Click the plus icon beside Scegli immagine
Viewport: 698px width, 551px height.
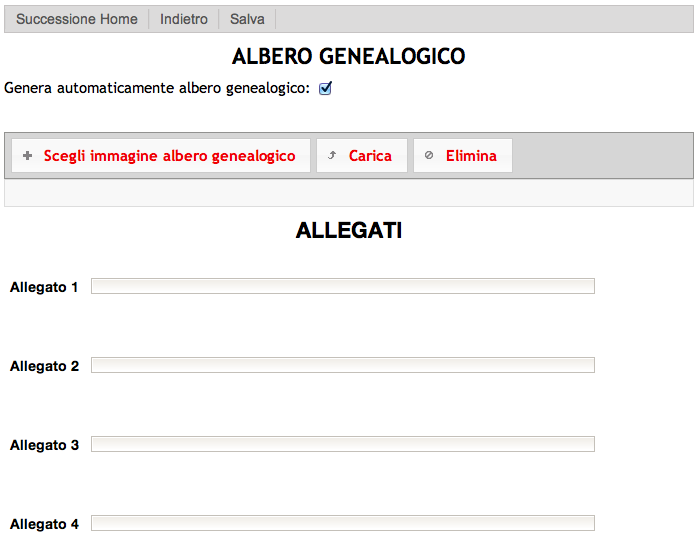(28, 156)
